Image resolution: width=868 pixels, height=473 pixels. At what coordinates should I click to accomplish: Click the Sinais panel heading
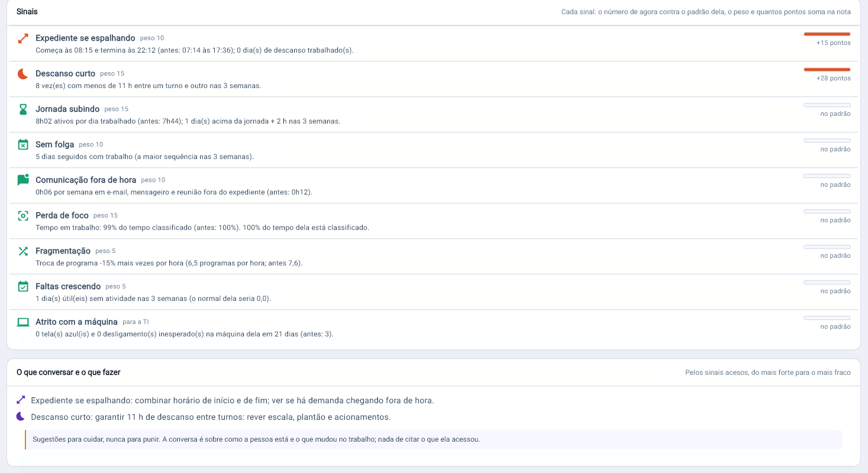pyautogui.click(x=27, y=12)
